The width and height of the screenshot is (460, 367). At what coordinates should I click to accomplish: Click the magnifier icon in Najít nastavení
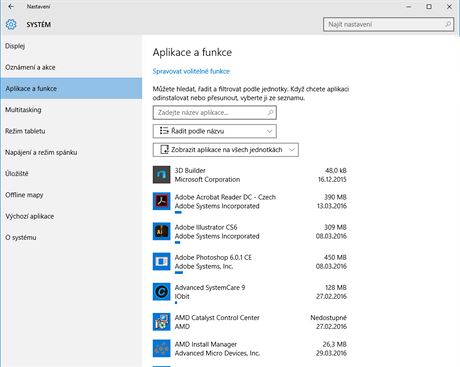point(448,24)
